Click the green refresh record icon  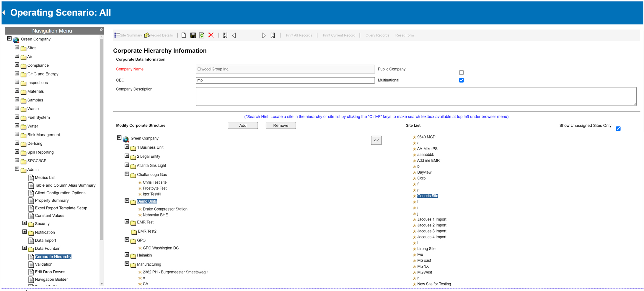(202, 35)
